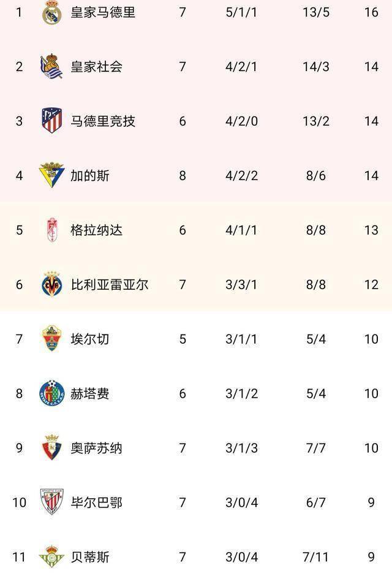The image size is (392, 579).
Task: Open the Athletic Bilbao badge
Action: click(51, 502)
